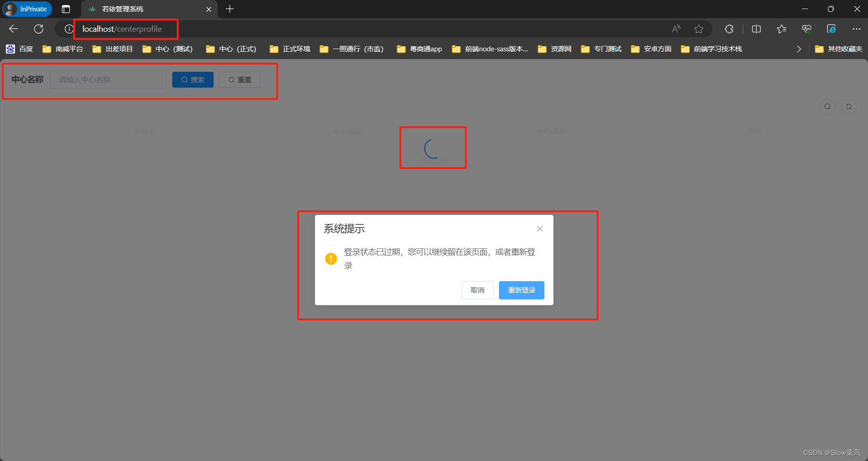Click the round refresh icon above the table
Screen dimensions: 868x461
pyautogui.click(x=848, y=107)
